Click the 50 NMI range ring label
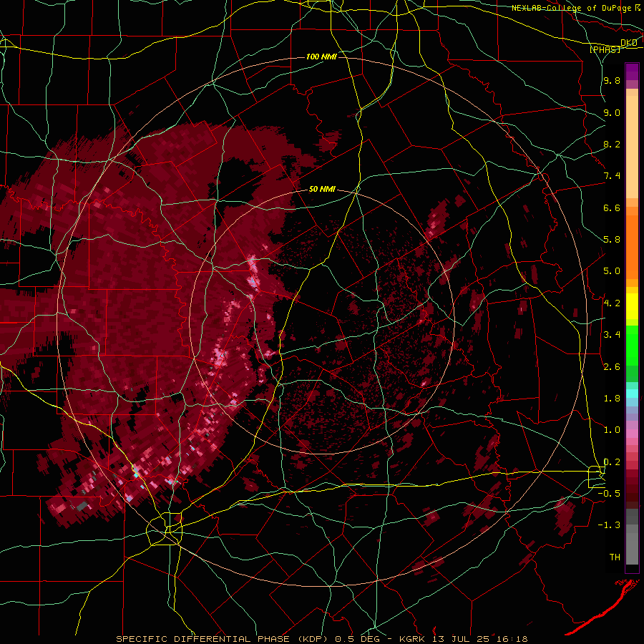This screenshot has width=644, height=644. tap(322, 190)
